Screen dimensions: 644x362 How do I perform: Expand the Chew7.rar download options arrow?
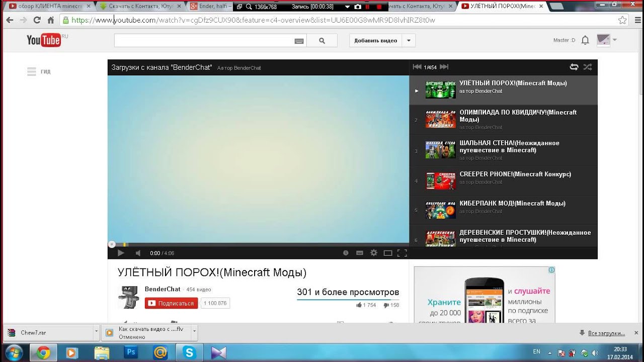click(96, 332)
